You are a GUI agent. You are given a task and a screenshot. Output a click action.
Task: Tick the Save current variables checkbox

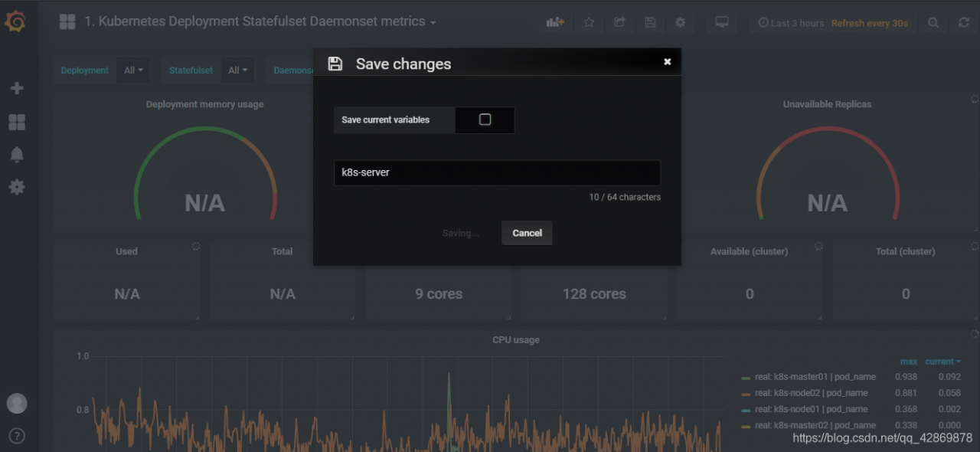pos(485,120)
